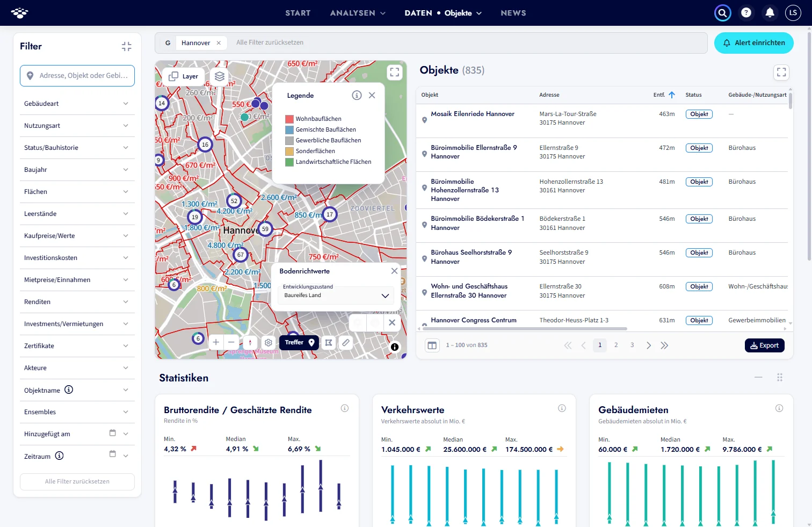This screenshot has height=527, width=812.
Task: Reset map north with the compass icon
Action: pos(250,342)
